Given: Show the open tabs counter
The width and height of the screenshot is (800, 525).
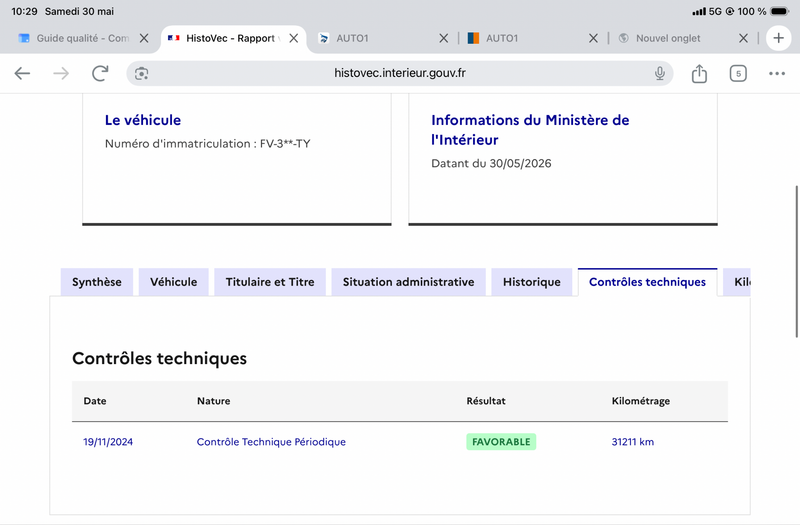Looking at the screenshot, I should pyautogui.click(x=738, y=73).
